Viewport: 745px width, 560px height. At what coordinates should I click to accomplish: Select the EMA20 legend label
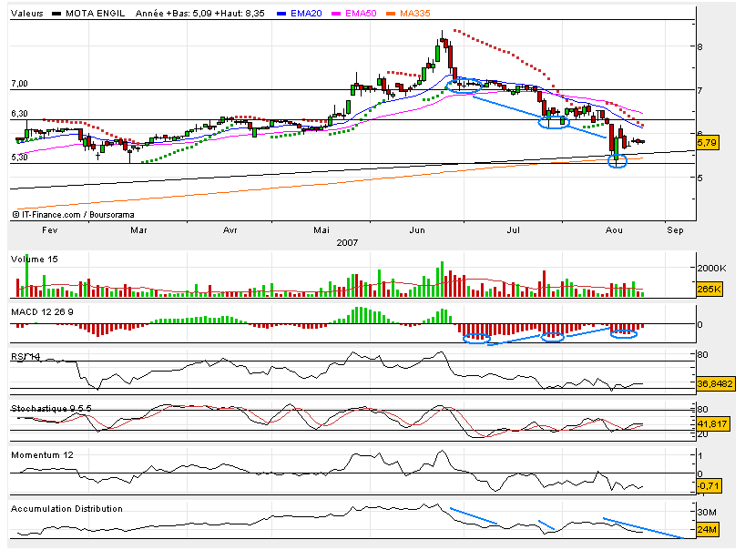tap(306, 14)
